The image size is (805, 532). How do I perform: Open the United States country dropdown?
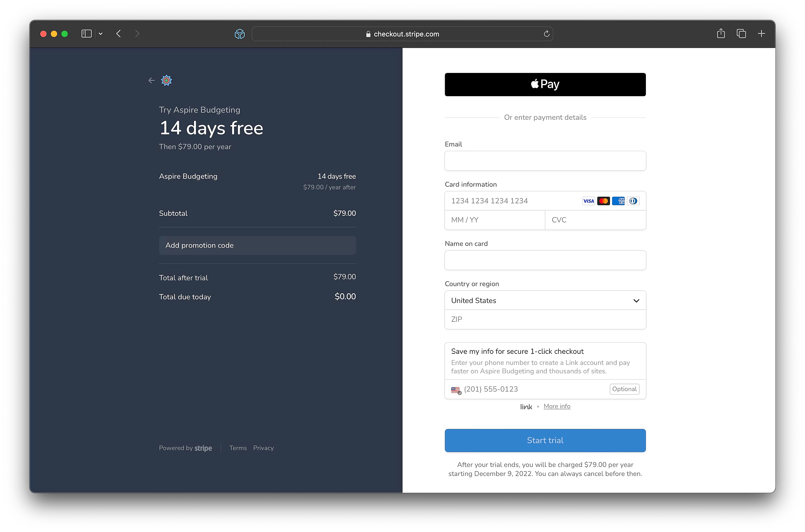pos(545,300)
